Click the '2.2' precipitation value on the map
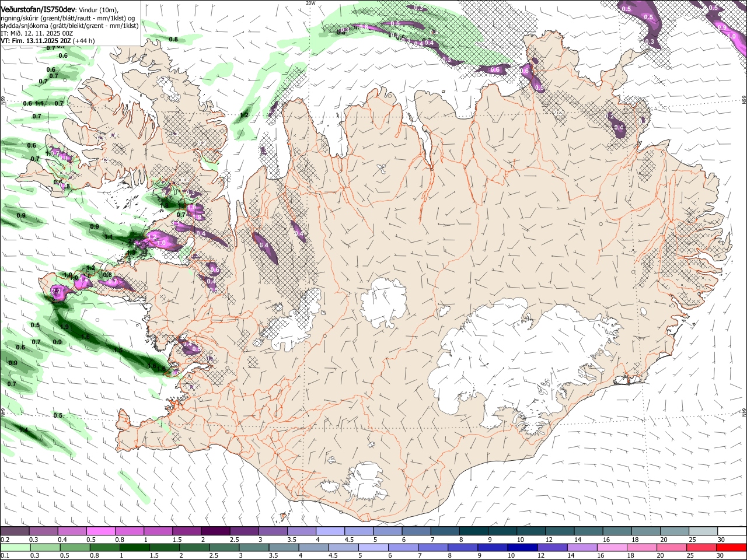This screenshot has width=747, height=560. (57, 290)
